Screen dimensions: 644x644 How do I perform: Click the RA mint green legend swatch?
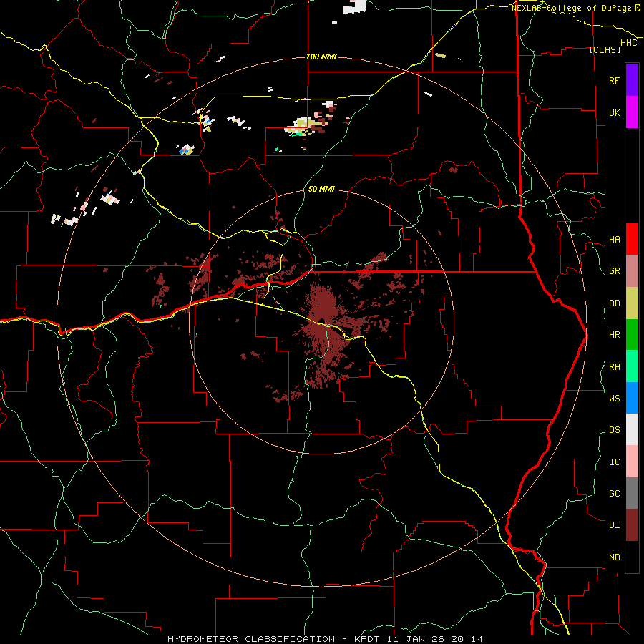pos(632,366)
